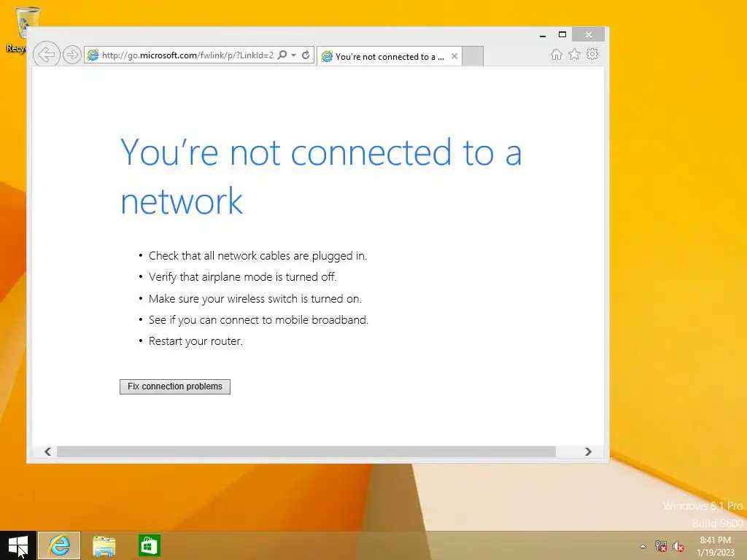747x560 pixels.
Task: Click the muted speaker tray icon
Action: click(678, 546)
